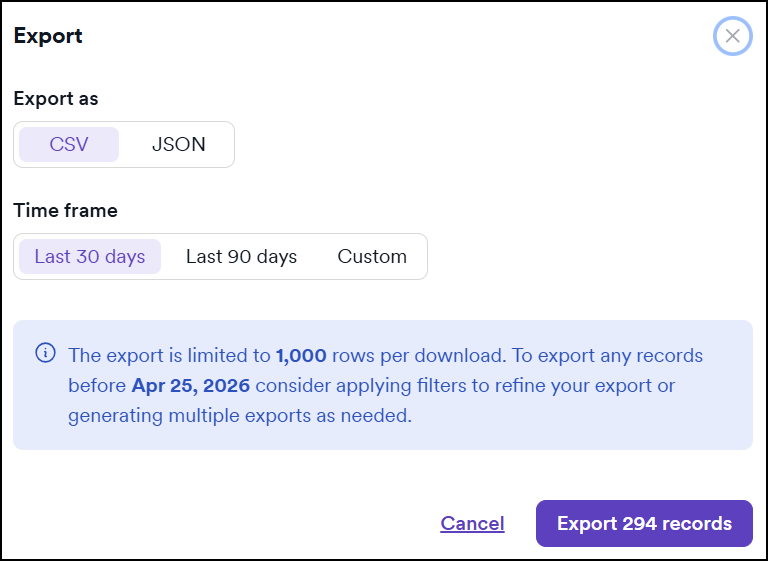This screenshot has width=768, height=561.
Task: Click the 'Export' dialog title
Action: (x=48, y=36)
